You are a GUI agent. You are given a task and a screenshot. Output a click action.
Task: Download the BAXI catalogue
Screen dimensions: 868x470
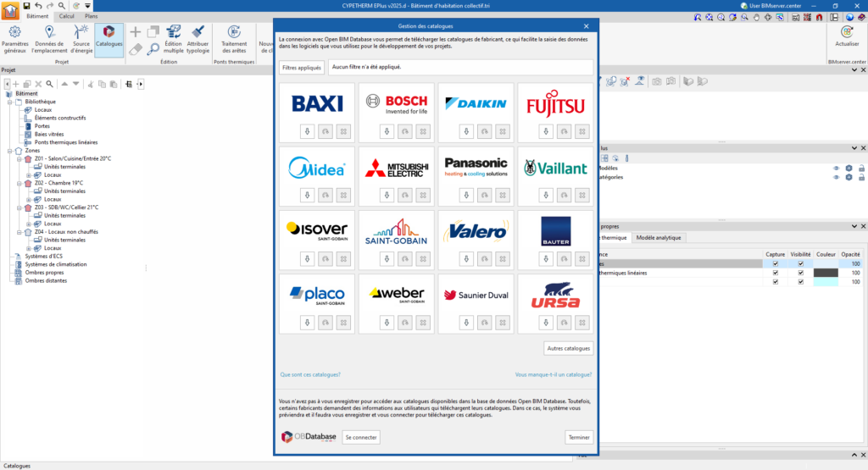pos(307,131)
